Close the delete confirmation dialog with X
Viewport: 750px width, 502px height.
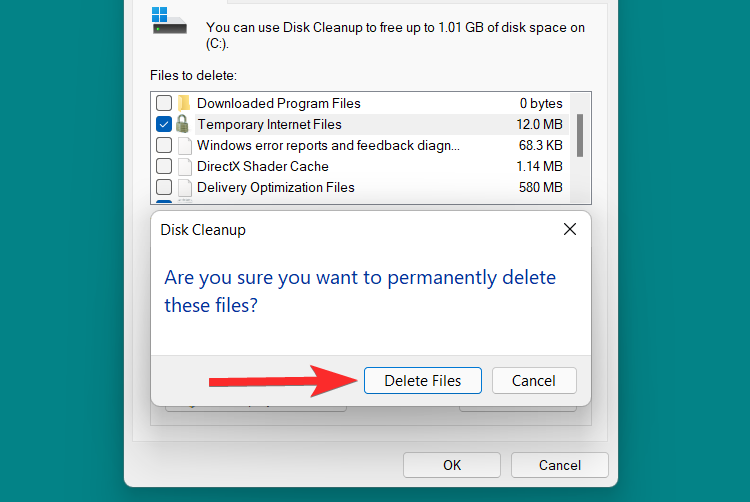(570, 229)
